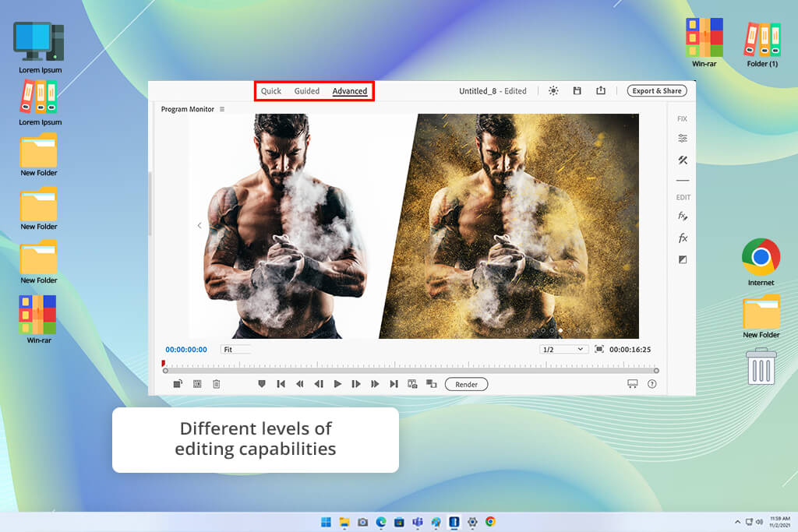This screenshot has height=532, width=798.
Task: Open the Windows Start menu on the taskbar
Action: point(325,522)
